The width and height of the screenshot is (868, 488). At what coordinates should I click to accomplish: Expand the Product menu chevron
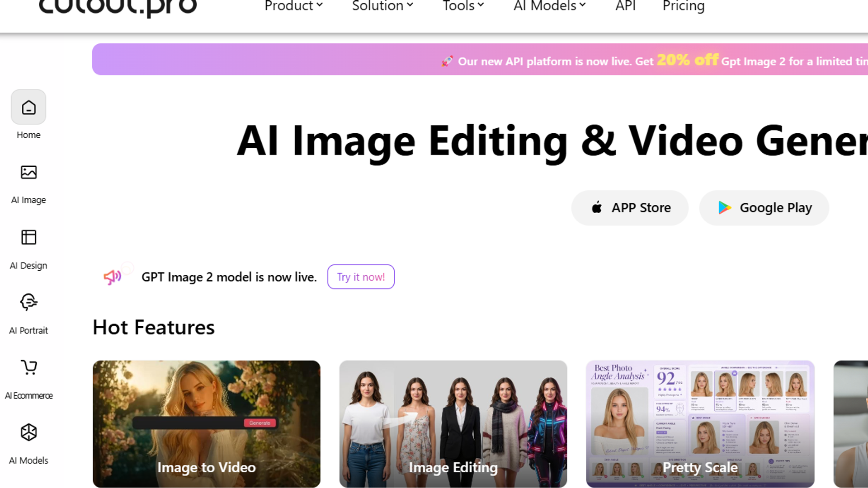320,5
